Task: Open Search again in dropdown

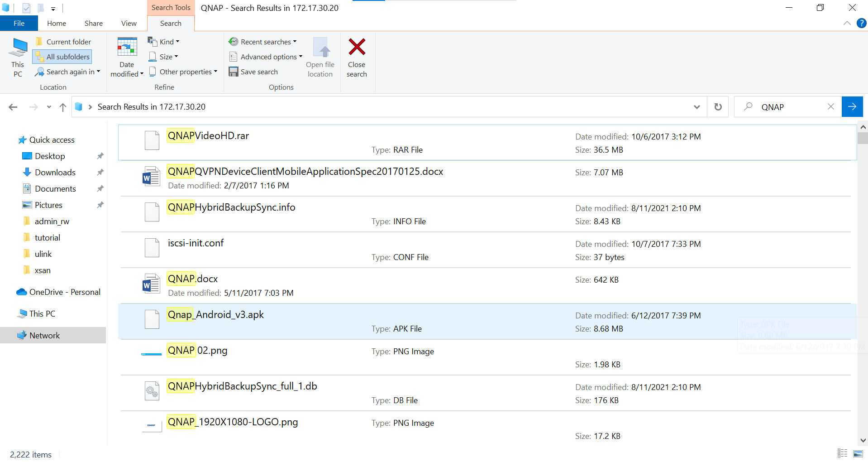Action: click(67, 72)
